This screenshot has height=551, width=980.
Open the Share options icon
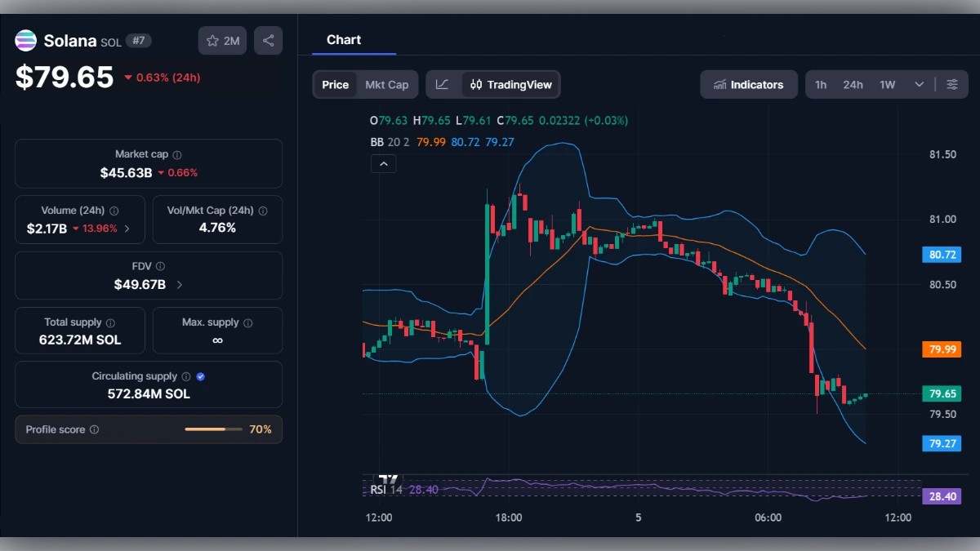[x=268, y=40]
